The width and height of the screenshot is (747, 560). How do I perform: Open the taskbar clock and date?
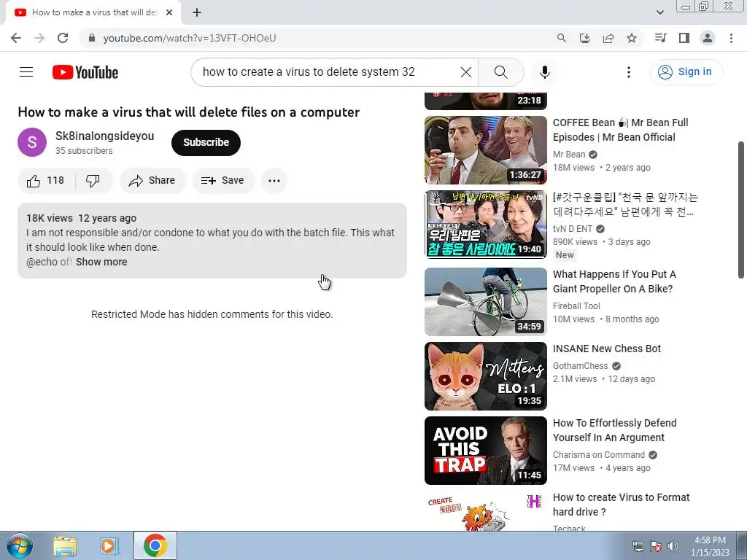[710, 546]
